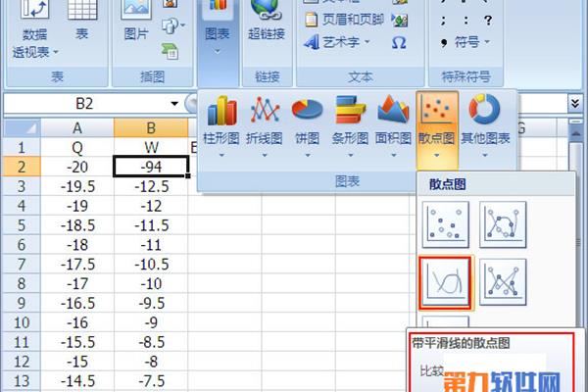
Task: Open Column chart dropdown arrow
Action: point(221,155)
